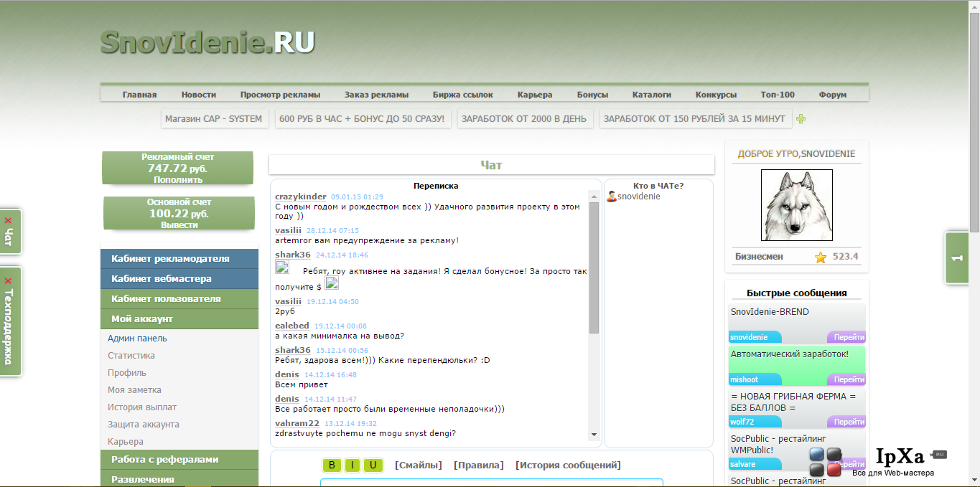Click Перейти on SnovIdenie-BREND message
This screenshot has width=980, height=487.
(x=847, y=337)
